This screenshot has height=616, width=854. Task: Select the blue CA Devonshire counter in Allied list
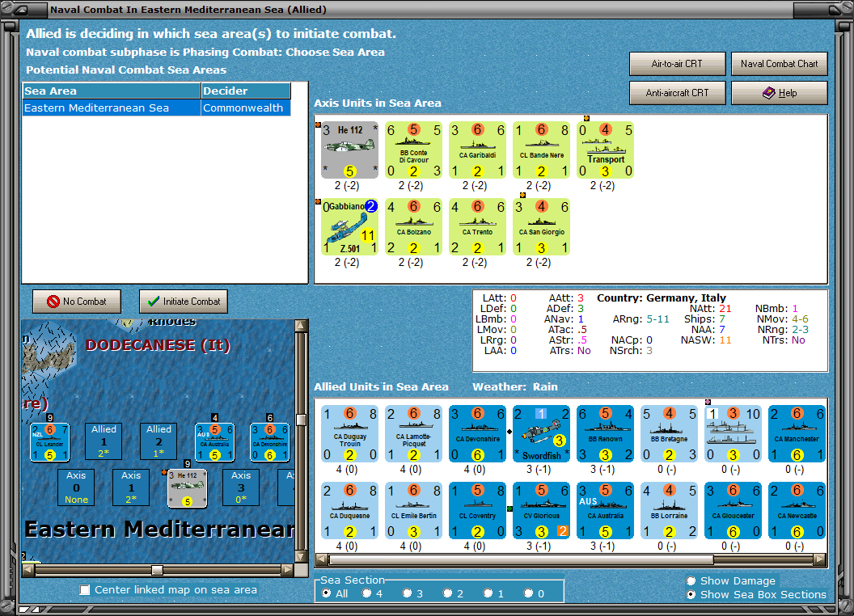[x=477, y=433]
